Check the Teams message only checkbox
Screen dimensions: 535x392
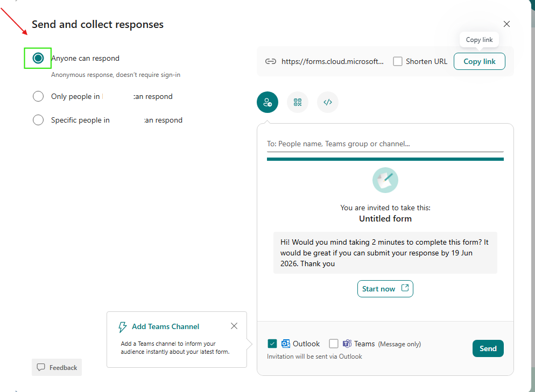(x=334, y=344)
